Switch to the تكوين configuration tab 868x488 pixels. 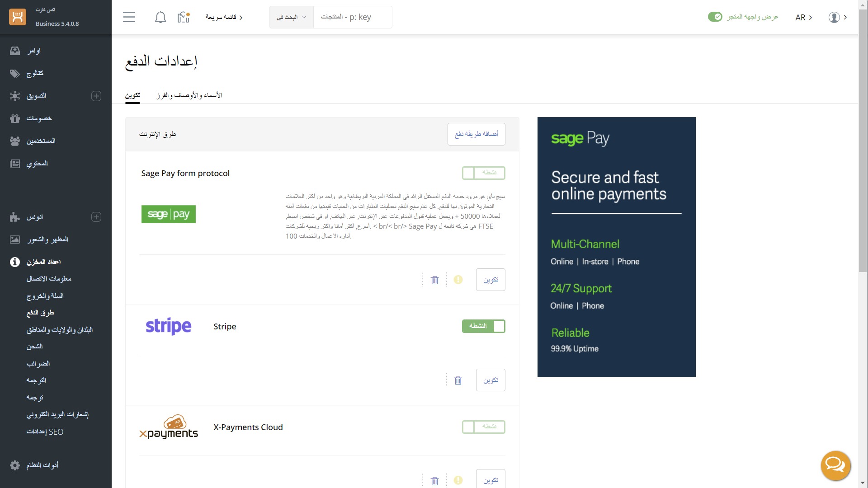132,95
